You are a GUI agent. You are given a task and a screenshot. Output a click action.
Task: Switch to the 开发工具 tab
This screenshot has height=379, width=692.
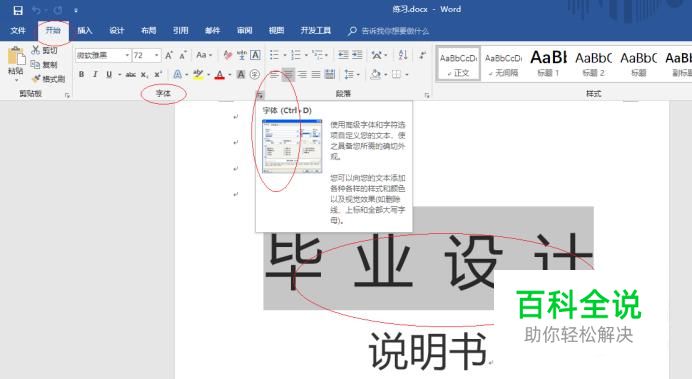316,30
